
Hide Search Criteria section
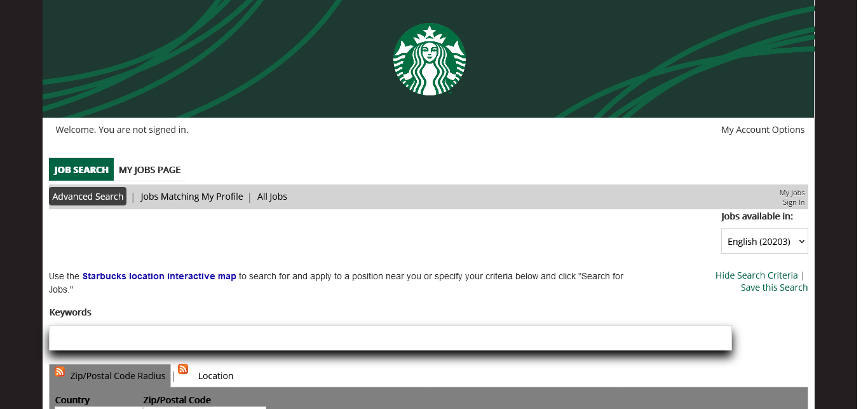(756, 275)
